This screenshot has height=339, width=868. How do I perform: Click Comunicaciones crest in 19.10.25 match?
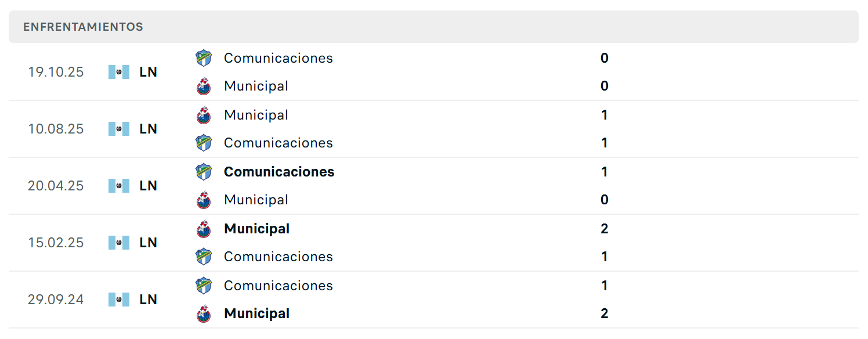[204, 58]
